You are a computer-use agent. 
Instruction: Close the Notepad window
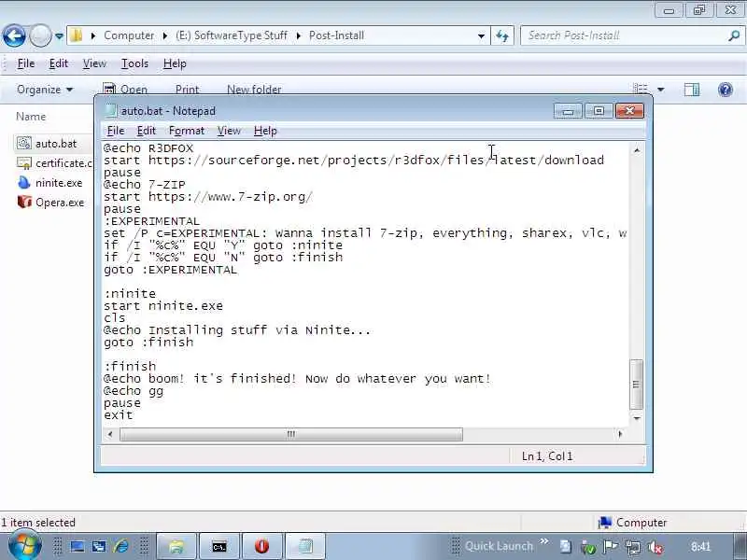point(629,111)
